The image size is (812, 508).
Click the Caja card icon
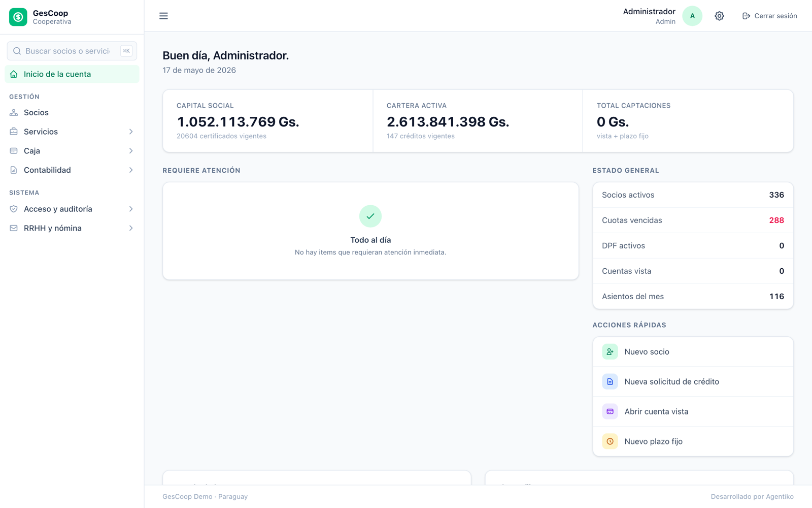[x=14, y=151]
